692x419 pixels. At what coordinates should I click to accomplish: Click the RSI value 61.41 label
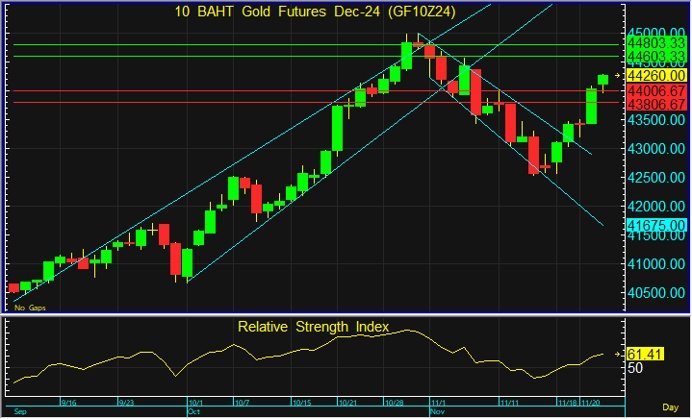[645, 354]
